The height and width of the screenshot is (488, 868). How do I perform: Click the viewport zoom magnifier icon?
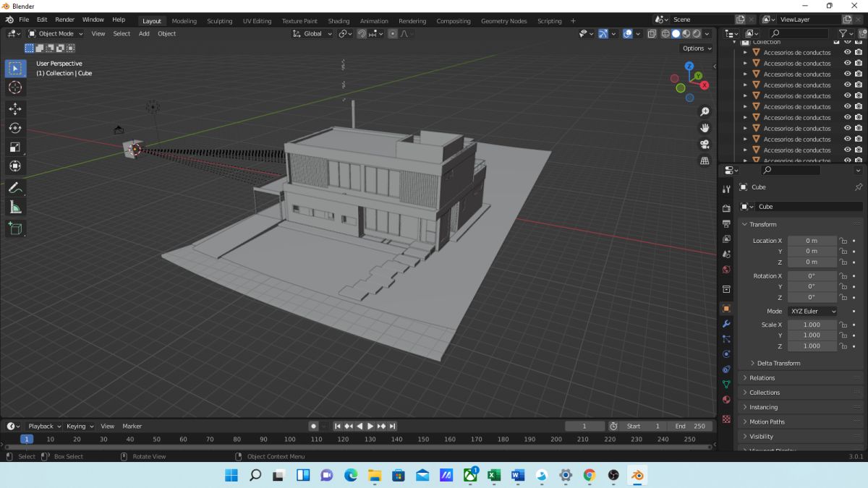pyautogui.click(x=705, y=112)
